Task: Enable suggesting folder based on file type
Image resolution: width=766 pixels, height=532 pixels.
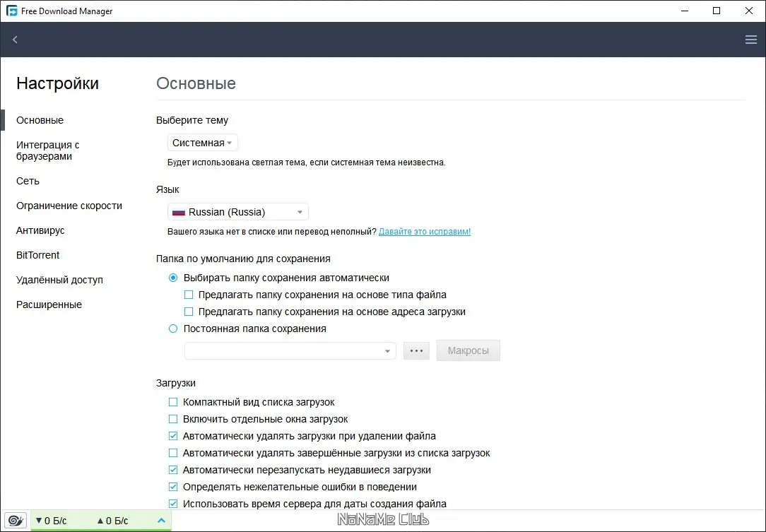Action: (189, 295)
